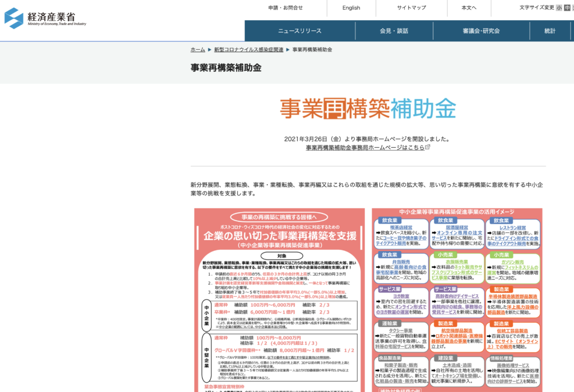The image size is (574, 392).
Task: Click the paragraph starting 新分野展開、業態転換
Action: point(367,189)
